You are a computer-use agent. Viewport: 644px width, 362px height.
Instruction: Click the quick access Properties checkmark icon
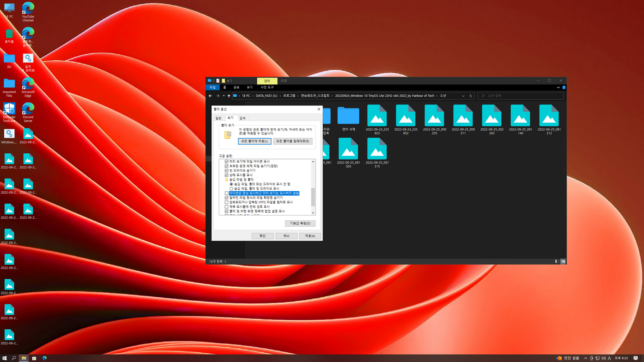[x=218, y=81]
